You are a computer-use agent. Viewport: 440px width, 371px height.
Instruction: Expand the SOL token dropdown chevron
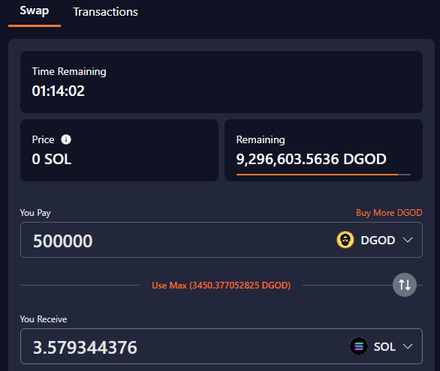408,346
